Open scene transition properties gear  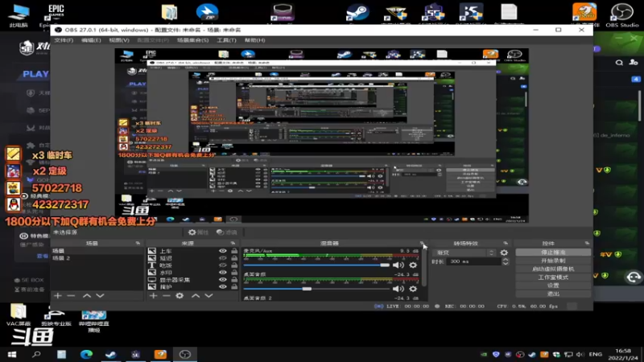click(x=505, y=253)
